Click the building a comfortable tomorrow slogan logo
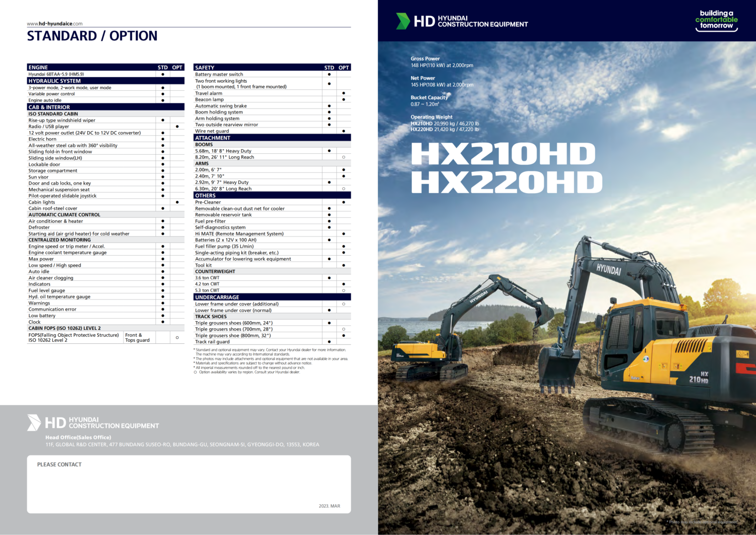Viewport: 756px width, 535px height. (716, 20)
